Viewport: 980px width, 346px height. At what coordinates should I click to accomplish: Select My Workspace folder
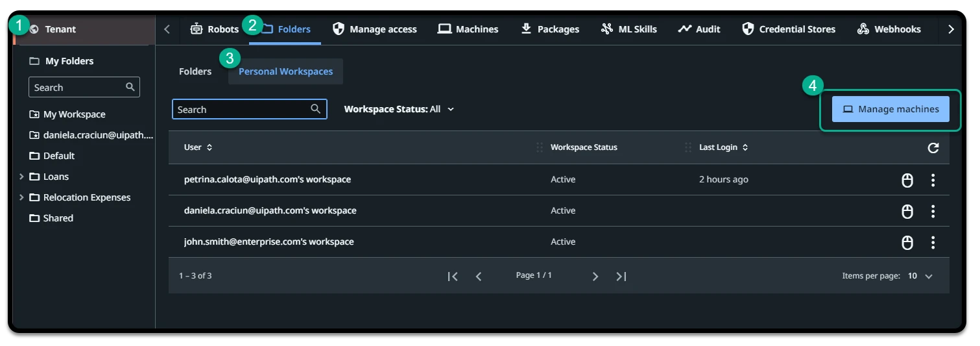point(67,114)
